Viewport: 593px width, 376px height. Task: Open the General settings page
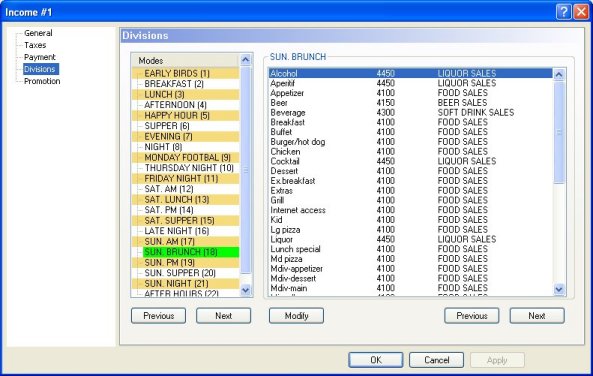[x=38, y=33]
